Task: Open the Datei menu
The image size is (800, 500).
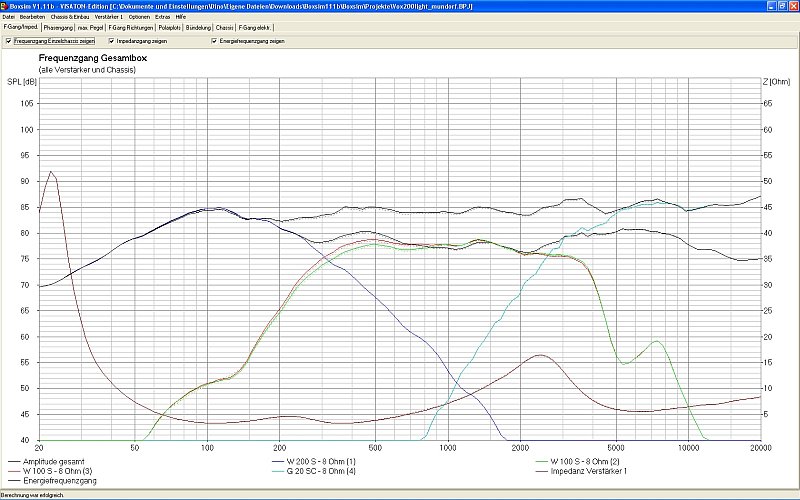Action: pos(8,17)
